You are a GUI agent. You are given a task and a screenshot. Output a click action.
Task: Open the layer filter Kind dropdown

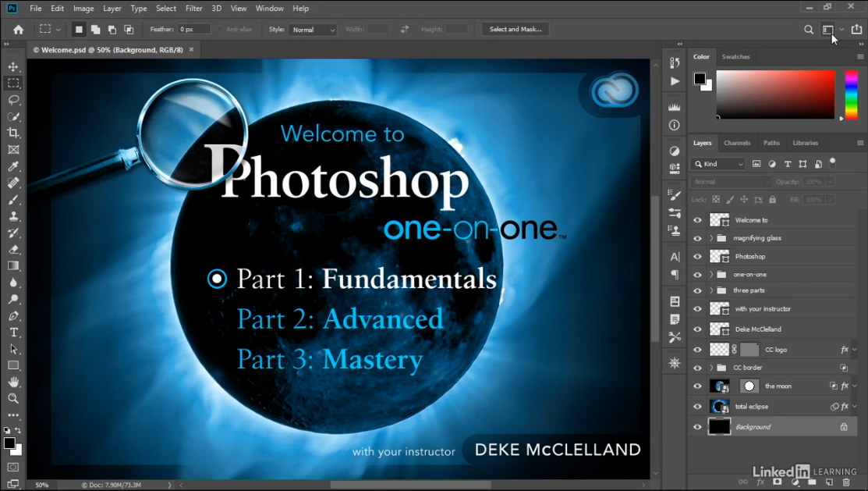pyautogui.click(x=718, y=164)
